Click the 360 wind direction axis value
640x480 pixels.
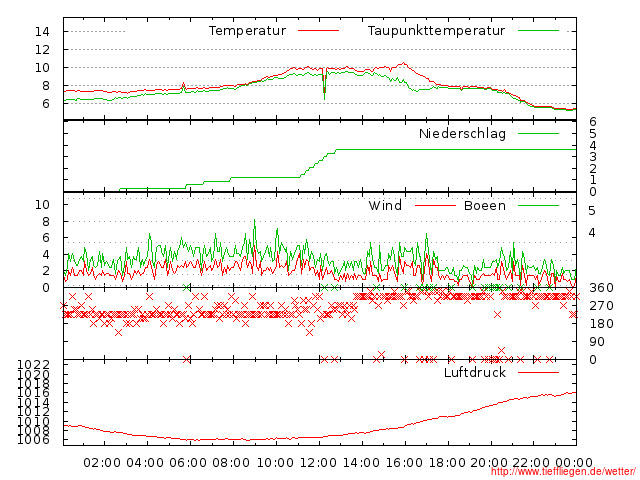tap(601, 288)
